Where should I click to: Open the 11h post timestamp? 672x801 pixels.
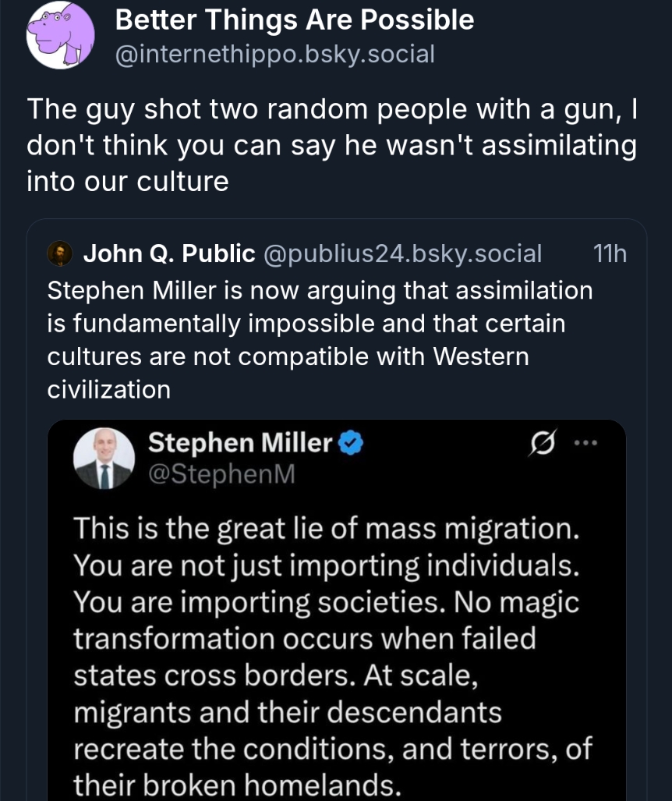click(610, 253)
